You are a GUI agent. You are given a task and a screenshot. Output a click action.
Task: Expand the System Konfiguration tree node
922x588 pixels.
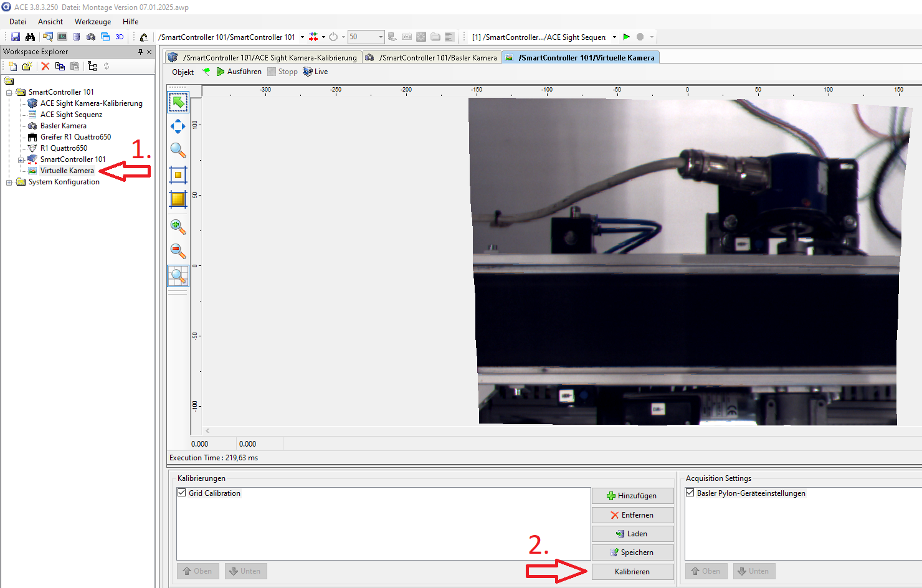tap(9, 183)
